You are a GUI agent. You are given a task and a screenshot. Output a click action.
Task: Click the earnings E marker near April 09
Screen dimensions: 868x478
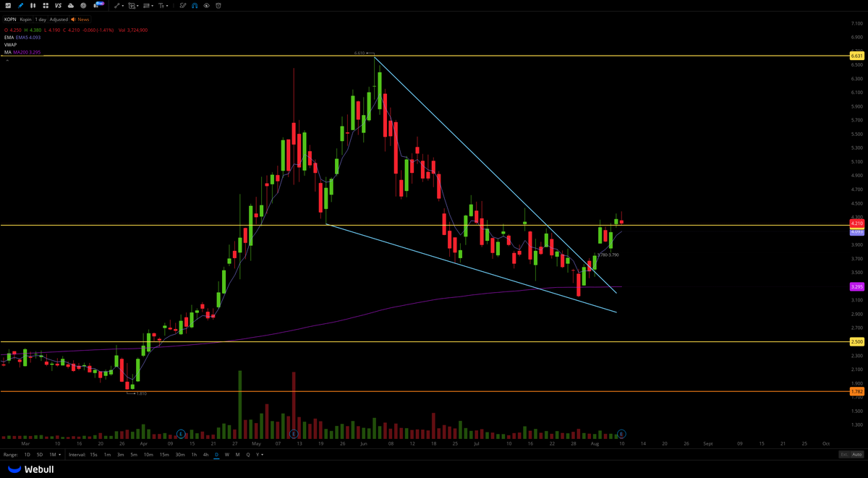(181, 434)
